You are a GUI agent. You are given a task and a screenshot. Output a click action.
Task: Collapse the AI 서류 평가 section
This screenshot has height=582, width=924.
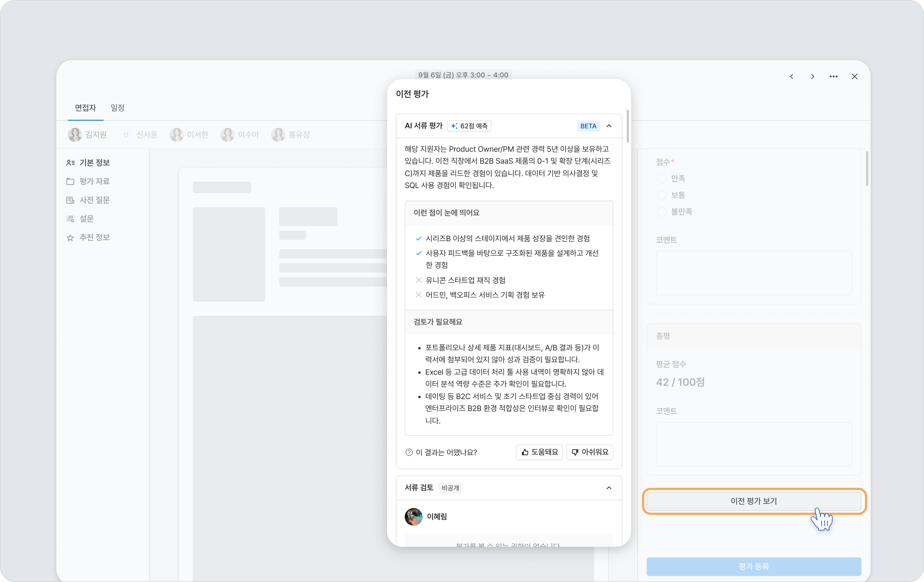[x=609, y=126]
